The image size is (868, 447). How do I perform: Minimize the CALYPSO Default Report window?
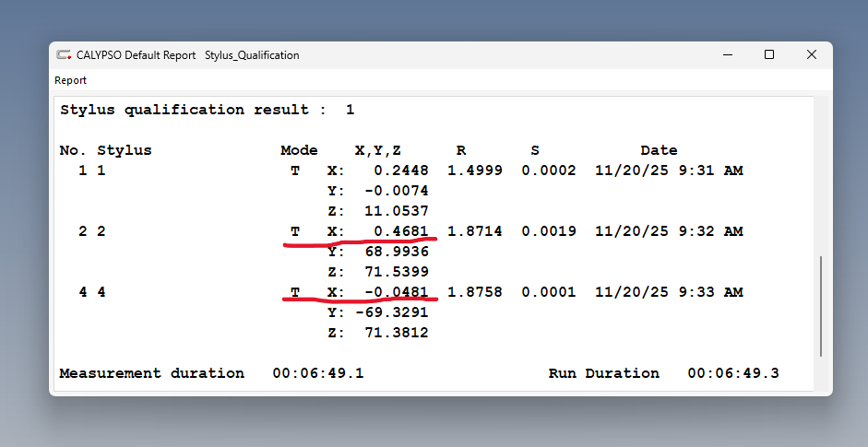(728, 54)
